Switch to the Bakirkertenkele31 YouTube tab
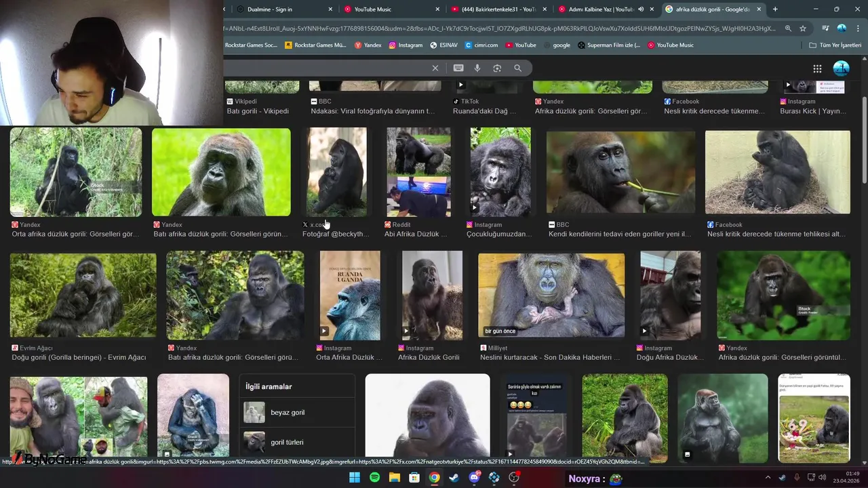 pyautogui.click(x=498, y=9)
